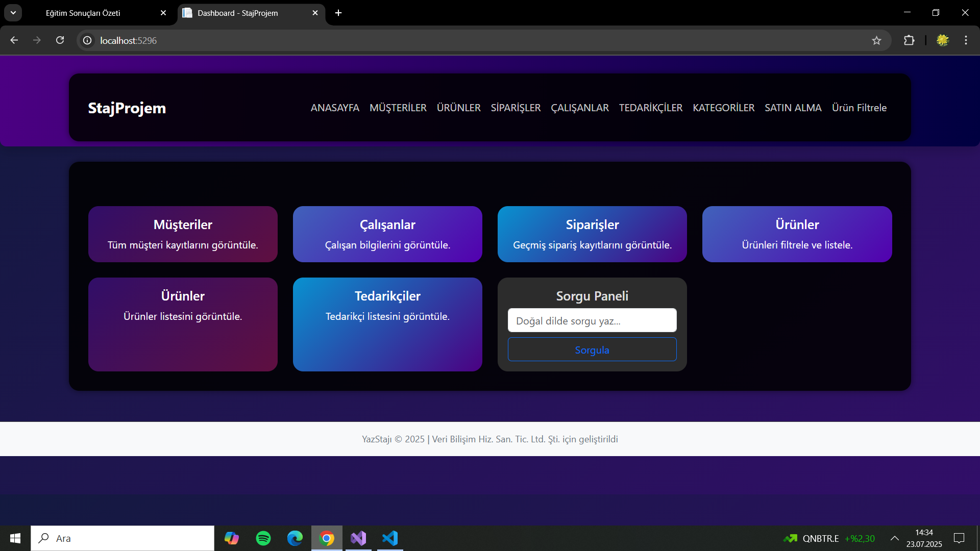The height and width of the screenshot is (551, 980).
Task: Open the Çalışanlar dashboard card
Action: coord(387,234)
